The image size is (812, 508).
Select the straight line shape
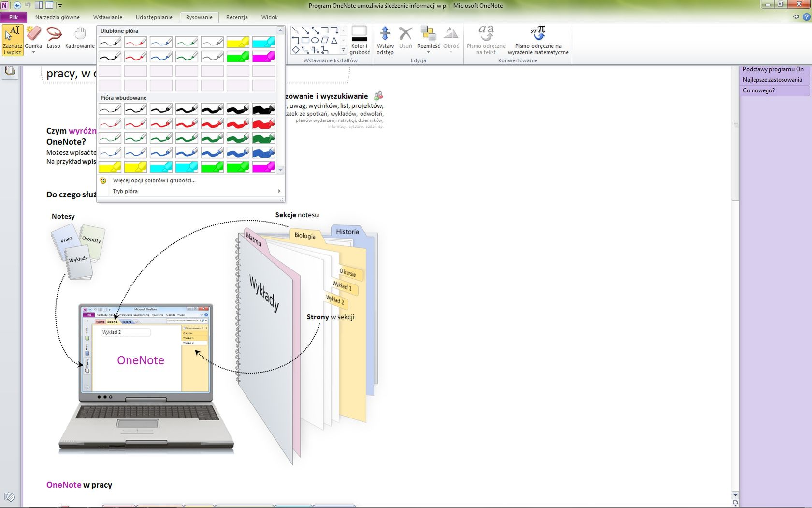click(296, 30)
